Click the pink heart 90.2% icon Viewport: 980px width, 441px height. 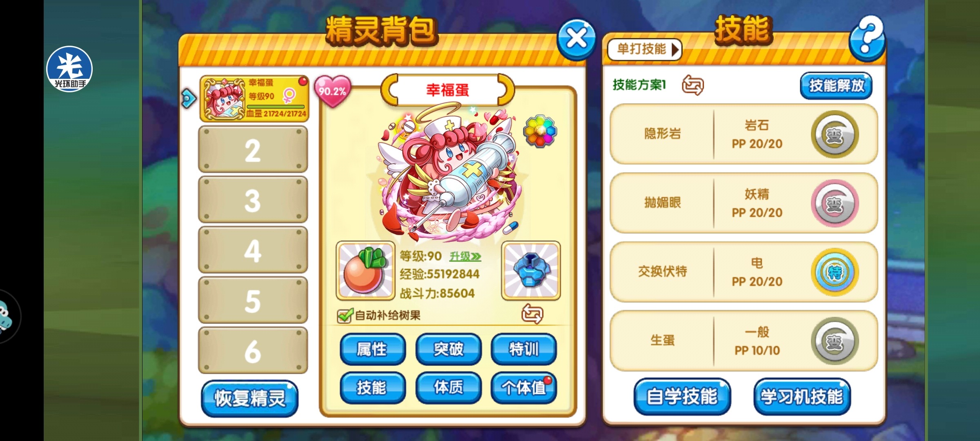(x=332, y=91)
